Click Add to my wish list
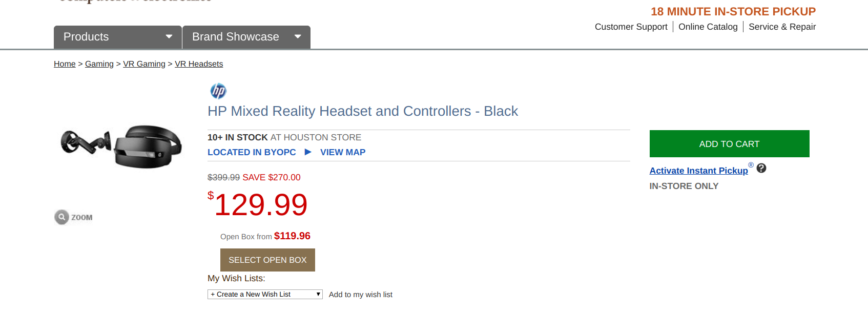The width and height of the screenshot is (868, 313). [361, 295]
